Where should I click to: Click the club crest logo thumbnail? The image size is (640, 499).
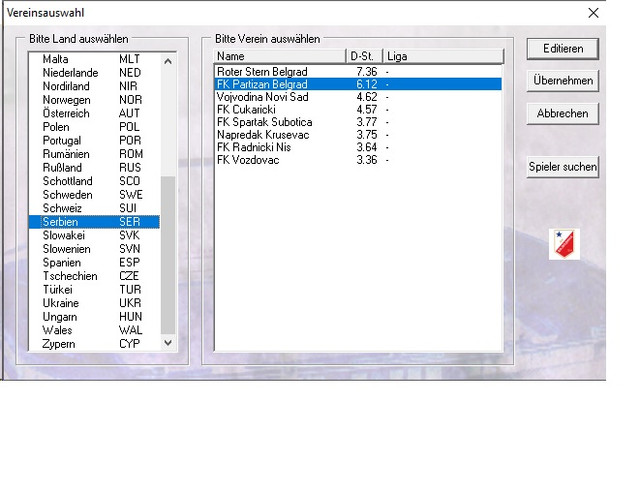564,244
